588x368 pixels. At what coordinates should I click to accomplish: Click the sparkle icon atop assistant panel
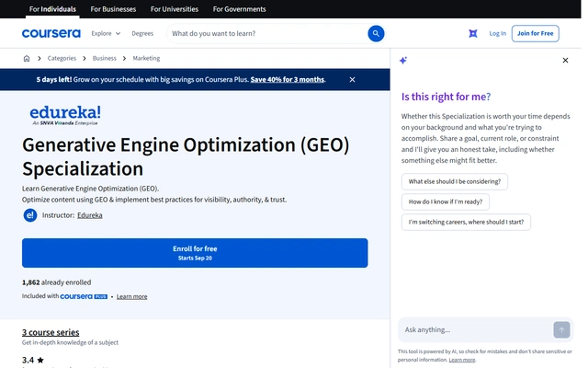(403, 61)
